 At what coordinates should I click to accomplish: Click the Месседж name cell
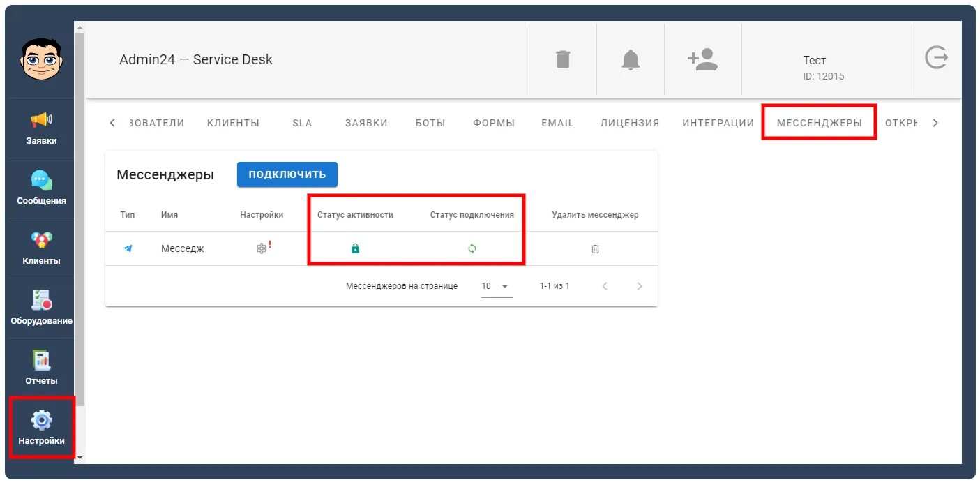click(x=183, y=248)
